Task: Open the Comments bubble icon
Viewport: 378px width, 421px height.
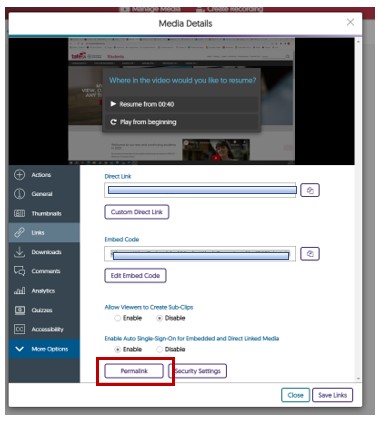Action: tap(19, 271)
